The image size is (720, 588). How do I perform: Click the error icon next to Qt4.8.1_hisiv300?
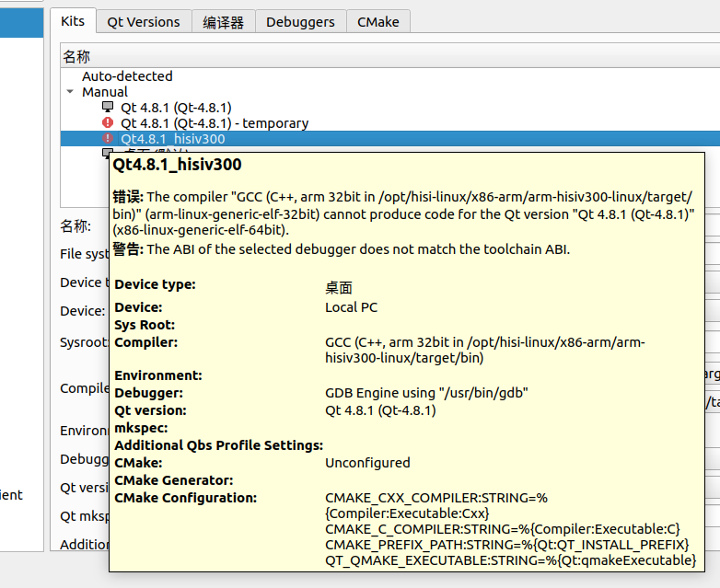click(108, 139)
